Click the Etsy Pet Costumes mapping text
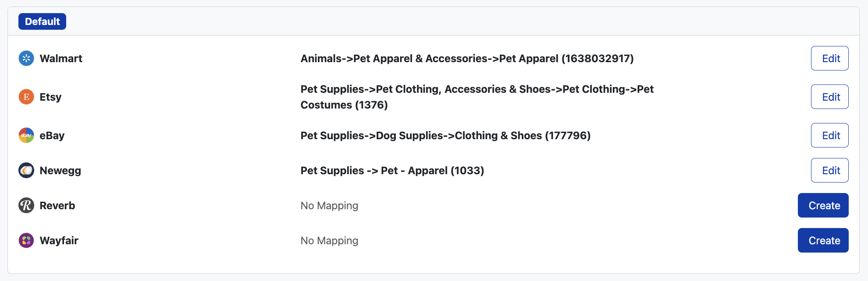 [477, 97]
